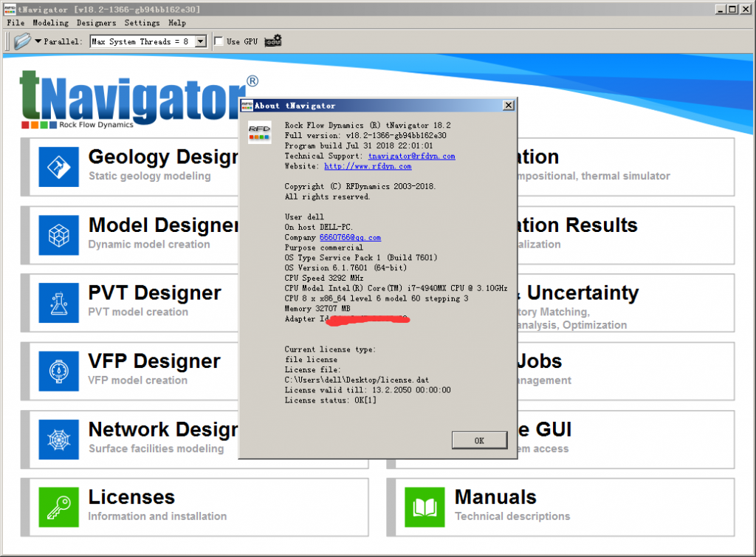The image size is (756, 557).
Task: Click the GPU settings icon in toolbar
Action: 273,41
